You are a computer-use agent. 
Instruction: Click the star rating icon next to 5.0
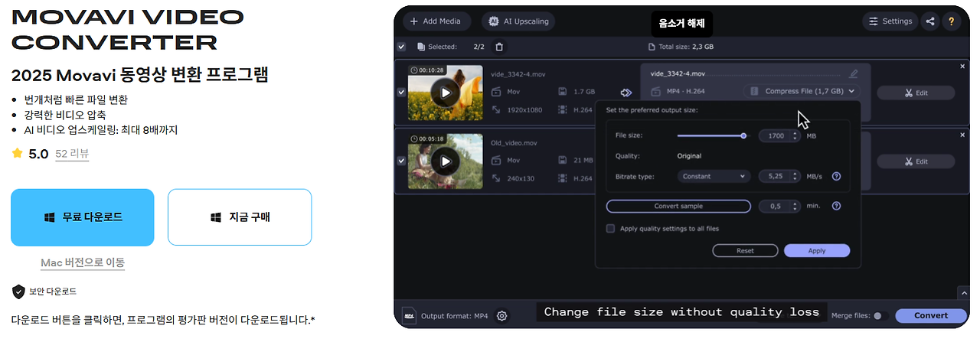(x=18, y=154)
